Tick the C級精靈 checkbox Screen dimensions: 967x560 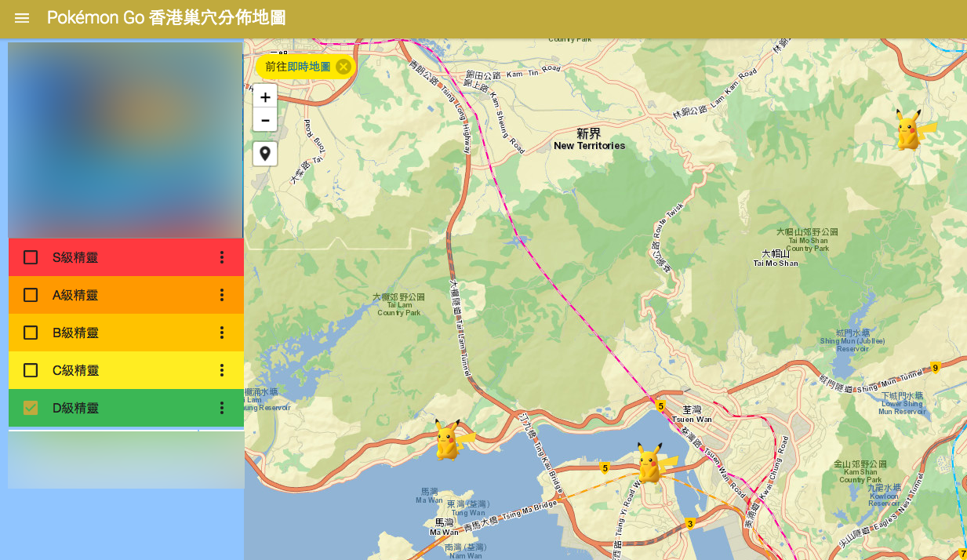31,370
